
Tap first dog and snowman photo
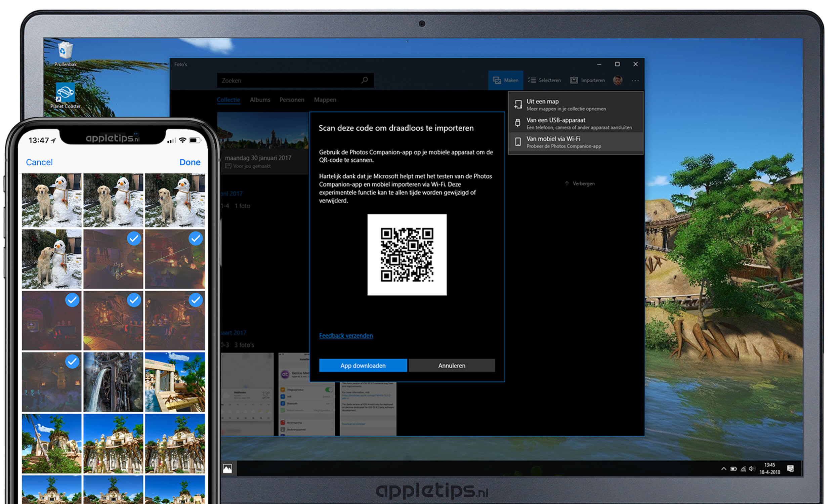click(52, 200)
